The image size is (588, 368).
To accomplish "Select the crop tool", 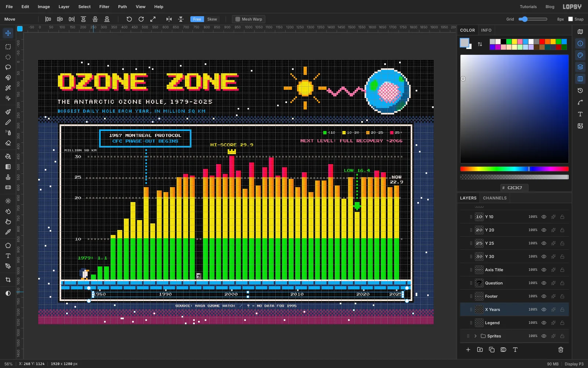I will 8,280.
